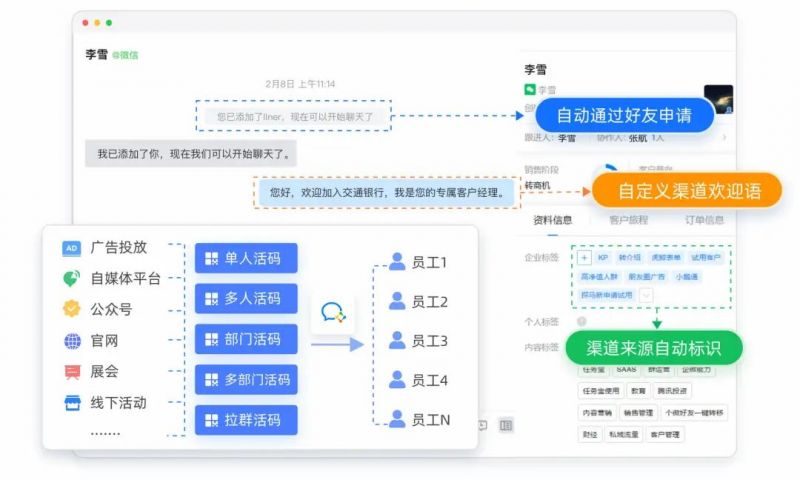Select the 财经 content tag
800x480 pixels.
590,435
